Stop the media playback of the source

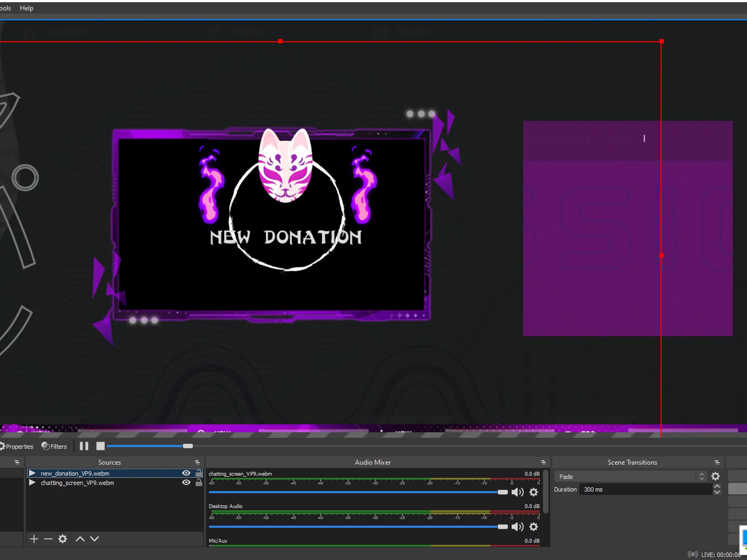[100, 446]
